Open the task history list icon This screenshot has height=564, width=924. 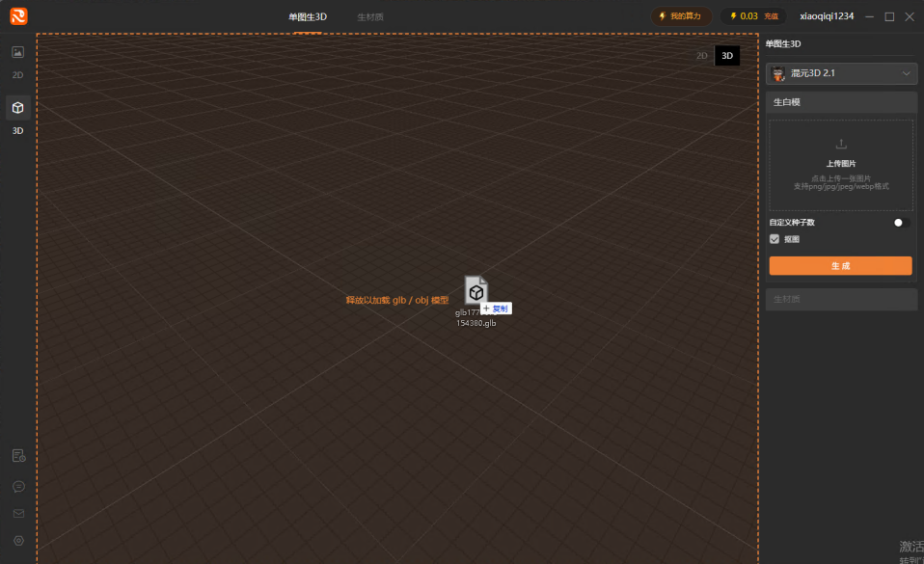(x=18, y=456)
